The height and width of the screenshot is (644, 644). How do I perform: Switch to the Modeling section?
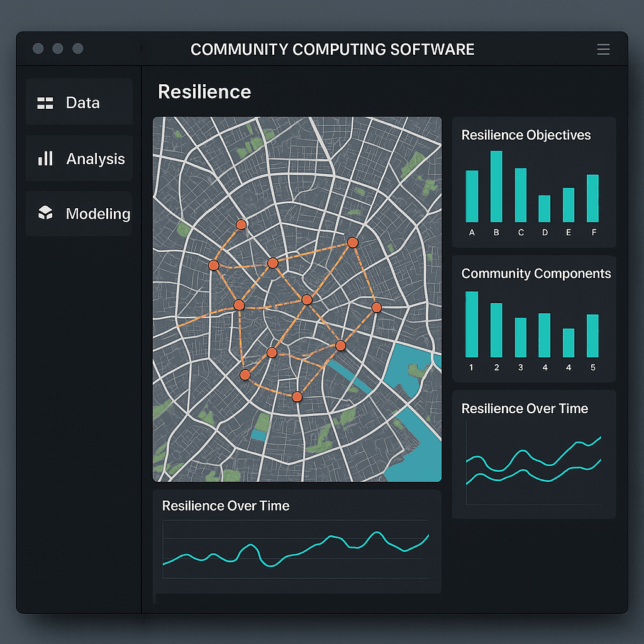pos(98,214)
